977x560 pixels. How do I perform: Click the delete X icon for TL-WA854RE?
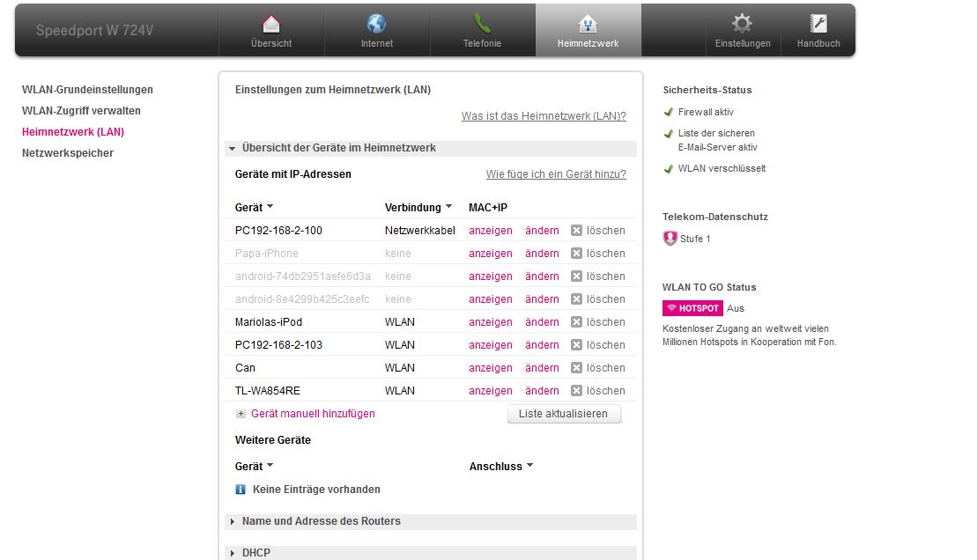(x=576, y=391)
